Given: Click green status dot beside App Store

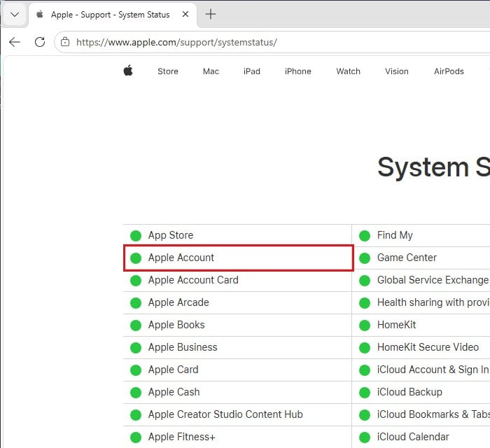Looking at the screenshot, I should pos(136,236).
